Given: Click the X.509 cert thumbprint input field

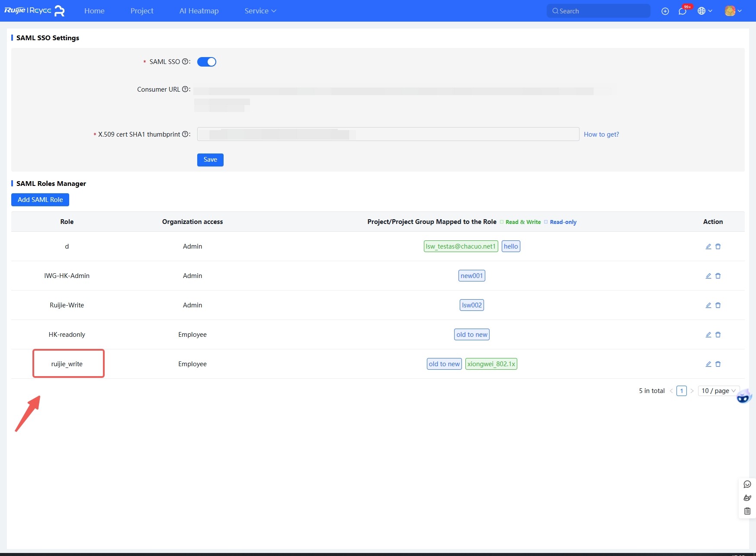Looking at the screenshot, I should click(x=388, y=134).
